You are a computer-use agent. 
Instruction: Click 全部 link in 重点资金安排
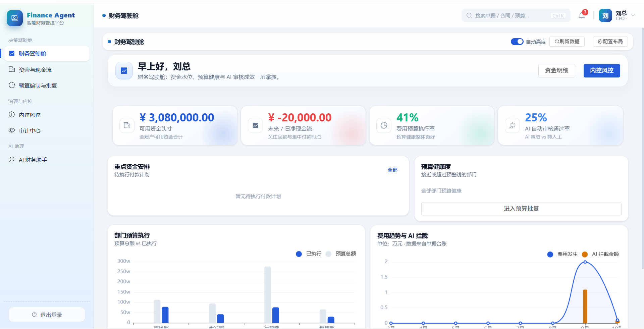point(392,170)
